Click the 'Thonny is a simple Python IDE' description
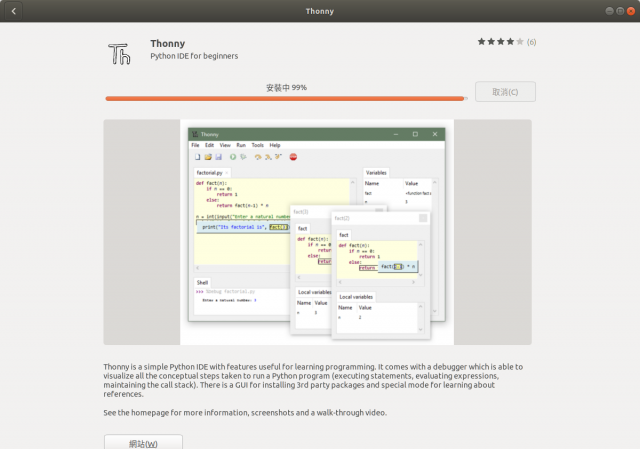This screenshot has width=640, height=449. (x=313, y=380)
